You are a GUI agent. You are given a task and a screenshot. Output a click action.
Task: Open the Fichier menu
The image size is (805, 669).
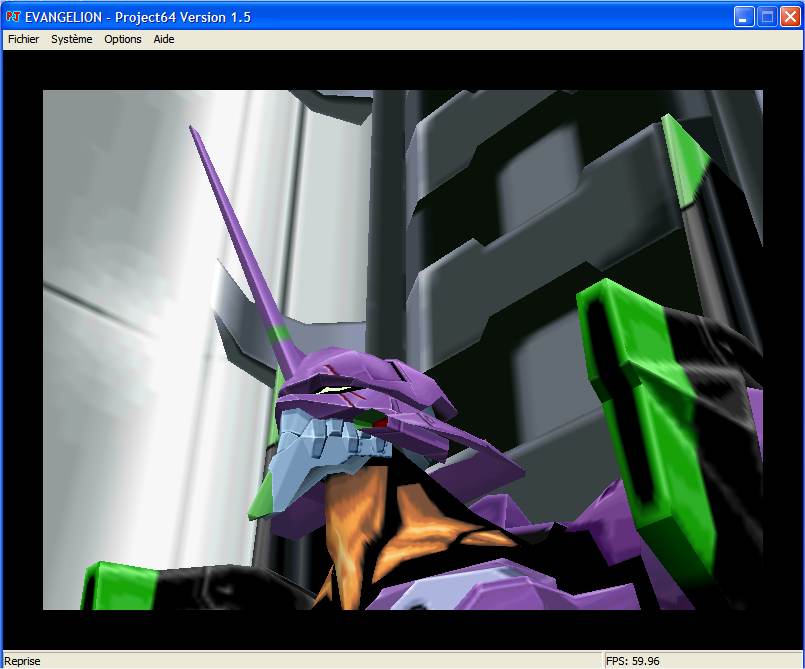click(x=24, y=39)
